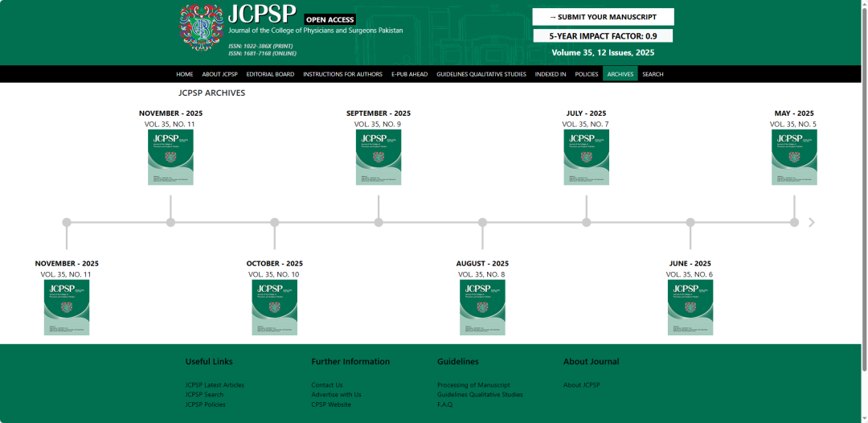Click the 'About Journal' footer heading
Viewport: 868px width, 423px height.
pos(592,362)
